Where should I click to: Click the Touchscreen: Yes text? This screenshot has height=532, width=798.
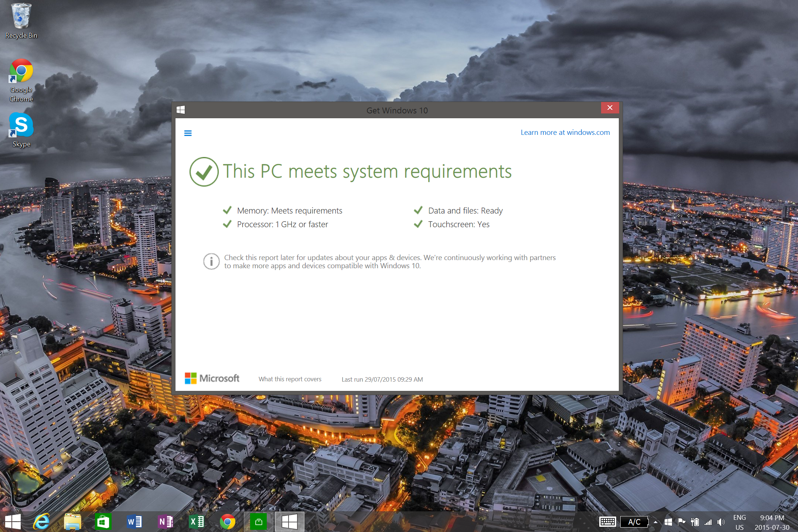(x=459, y=224)
